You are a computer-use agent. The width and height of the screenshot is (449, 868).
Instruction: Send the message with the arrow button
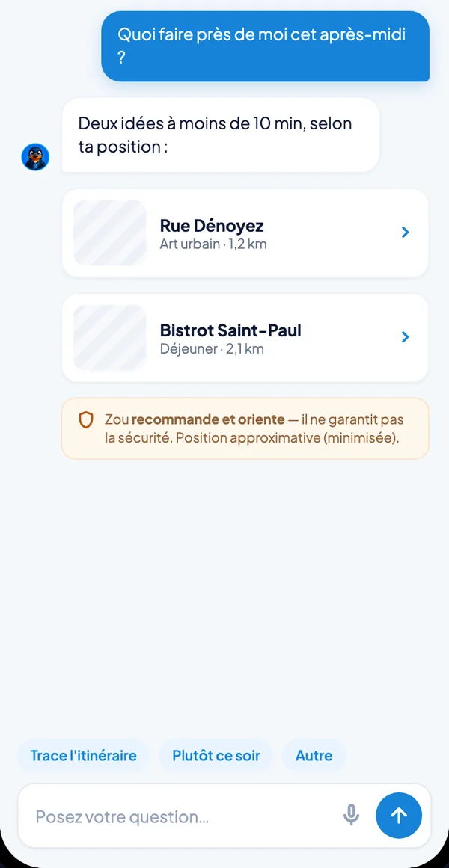(399, 815)
